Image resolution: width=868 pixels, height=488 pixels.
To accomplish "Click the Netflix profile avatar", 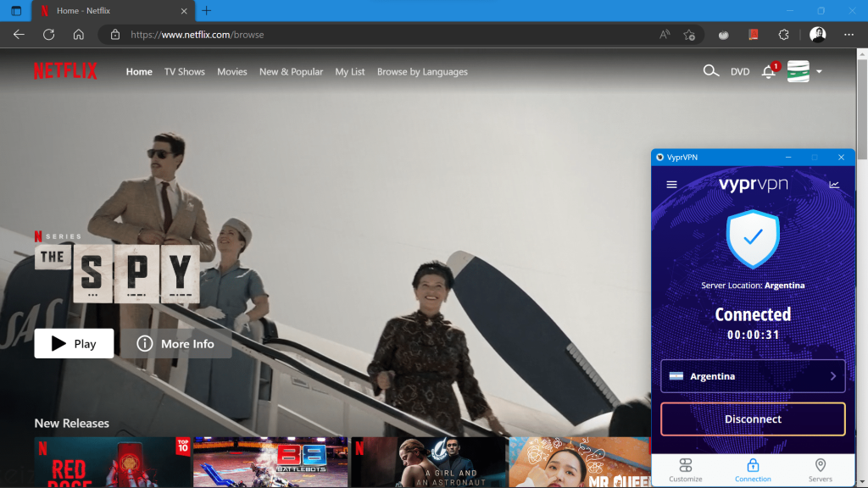I will click(x=798, y=71).
